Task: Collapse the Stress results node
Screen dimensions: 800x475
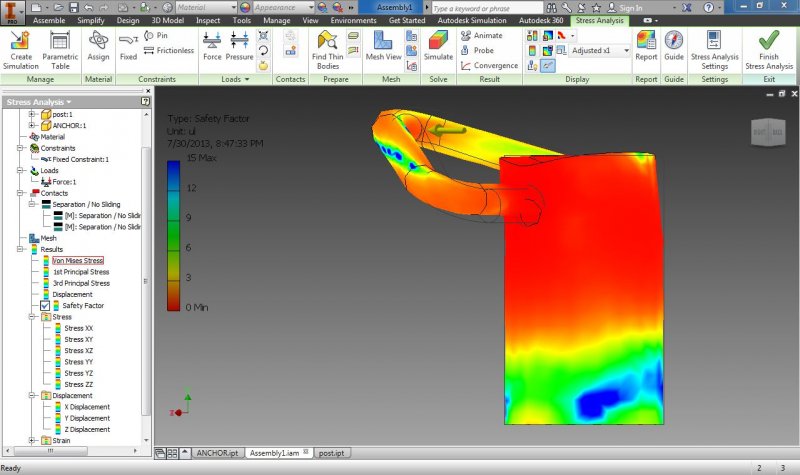Action: (x=31, y=317)
